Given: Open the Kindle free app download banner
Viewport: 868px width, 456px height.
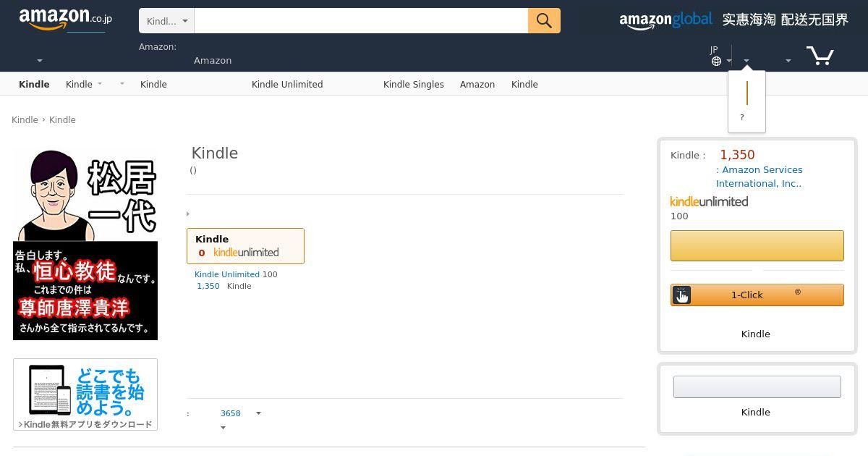Looking at the screenshot, I should click(x=85, y=394).
